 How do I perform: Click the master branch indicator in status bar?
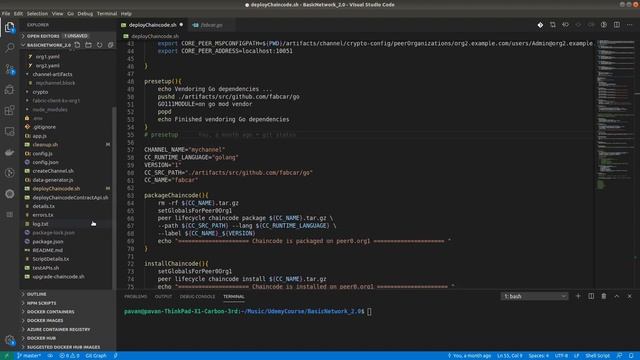(29, 356)
